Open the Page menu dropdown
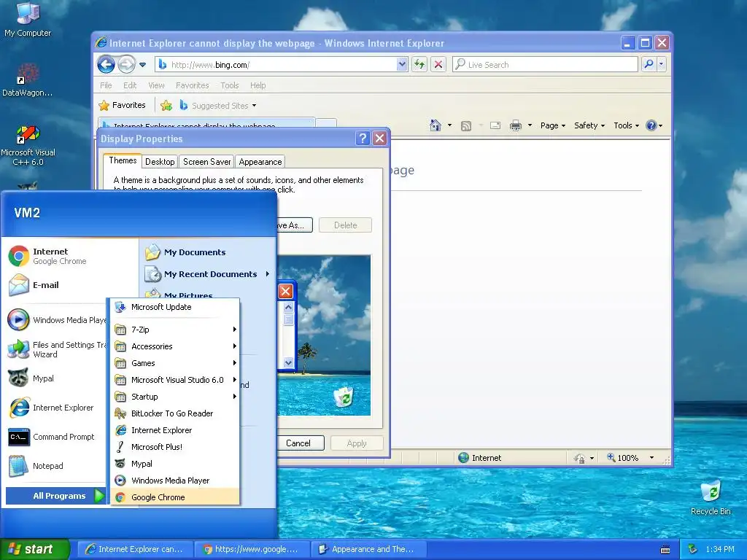Viewport: 747px width, 560px height. pos(553,125)
